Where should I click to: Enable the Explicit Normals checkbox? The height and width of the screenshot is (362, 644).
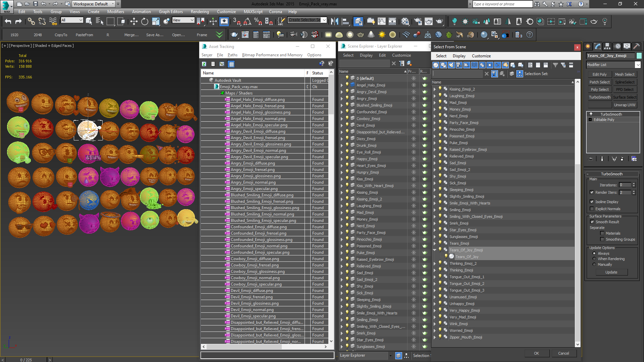click(x=592, y=209)
